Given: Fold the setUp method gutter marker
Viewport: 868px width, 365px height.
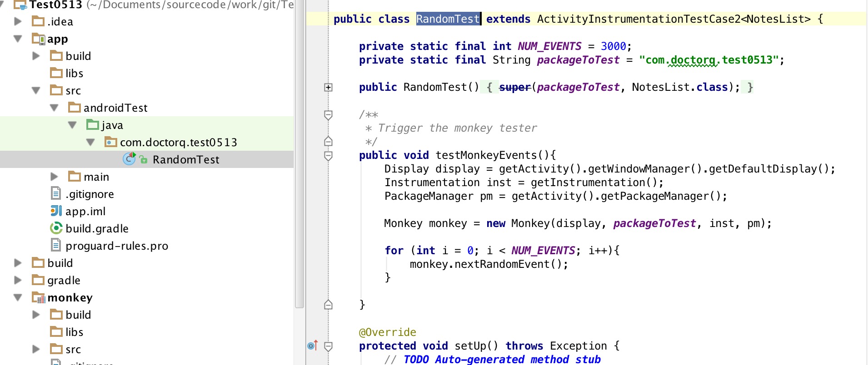Looking at the screenshot, I should tap(328, 346).
